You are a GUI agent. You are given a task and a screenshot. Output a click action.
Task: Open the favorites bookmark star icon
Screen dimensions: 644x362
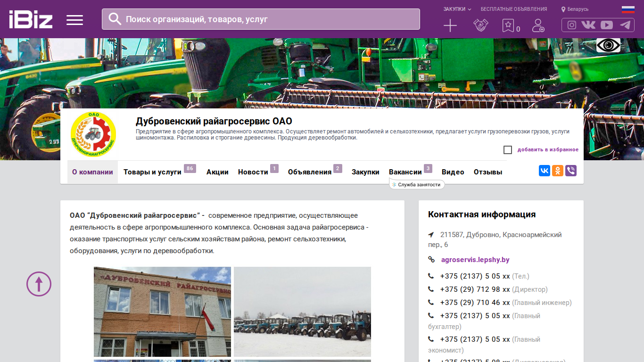508,25
